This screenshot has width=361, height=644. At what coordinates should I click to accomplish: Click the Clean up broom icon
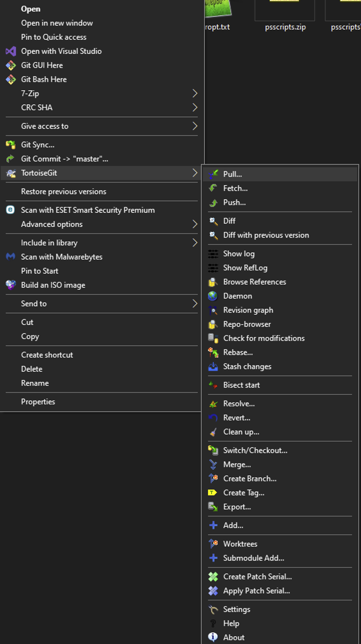[213, 432]
